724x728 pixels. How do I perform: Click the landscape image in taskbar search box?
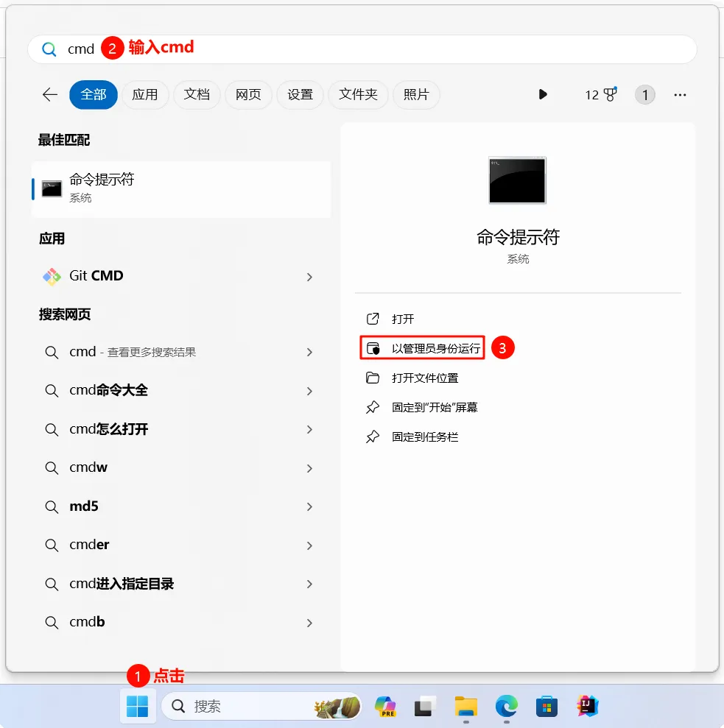(337, 707)
